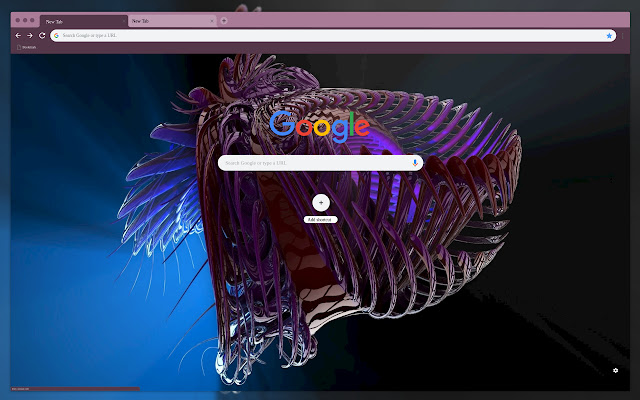The image size is (640, 400).
Task: Start voice search with the microphone icon
Action: [x=415, y=163]
